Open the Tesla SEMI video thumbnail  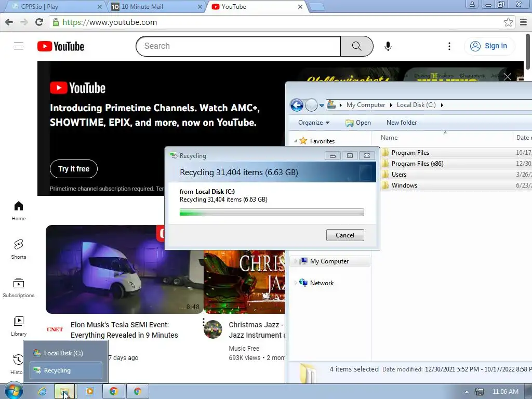[x=125, y=269]
